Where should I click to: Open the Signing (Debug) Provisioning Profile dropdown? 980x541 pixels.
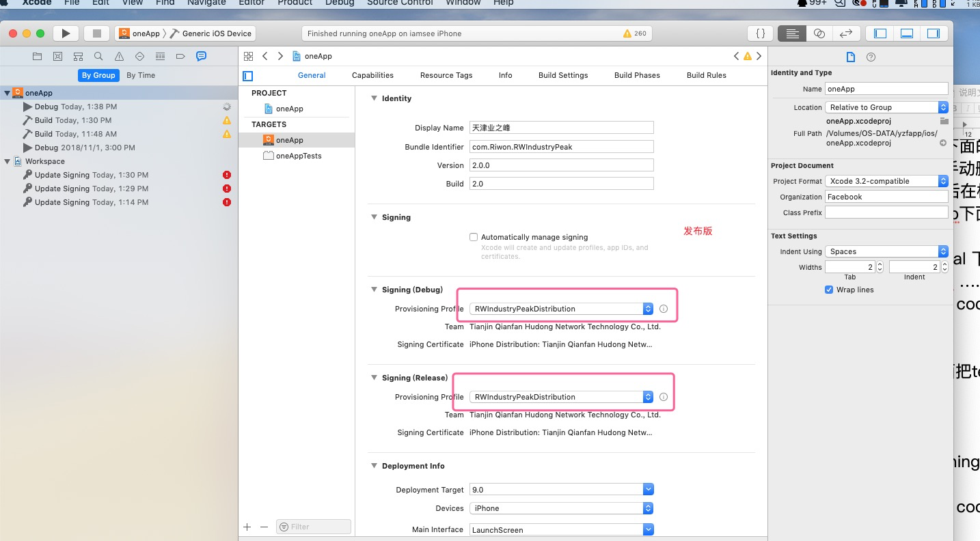click(x=647, y=308)
